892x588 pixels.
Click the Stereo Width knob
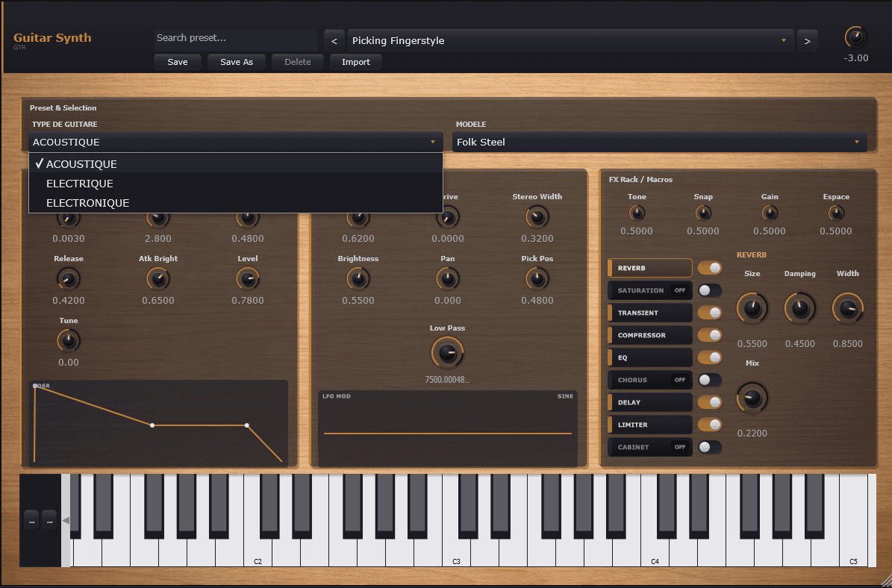537,217
